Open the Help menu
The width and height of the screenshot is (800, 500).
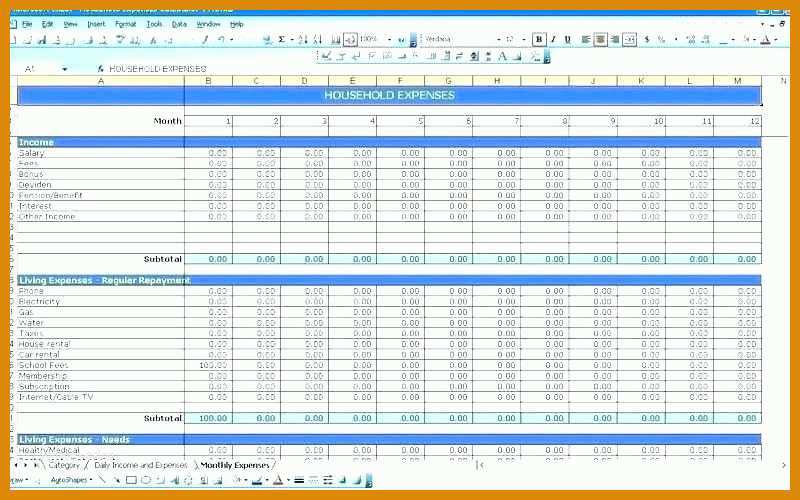coord(237,24)
